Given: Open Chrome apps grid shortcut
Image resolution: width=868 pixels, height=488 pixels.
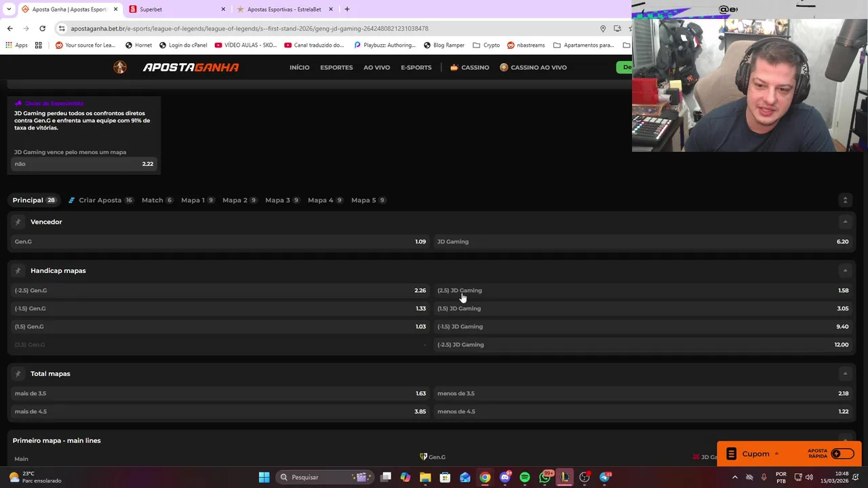Looking at the screenshot, I should coord(39,45).
